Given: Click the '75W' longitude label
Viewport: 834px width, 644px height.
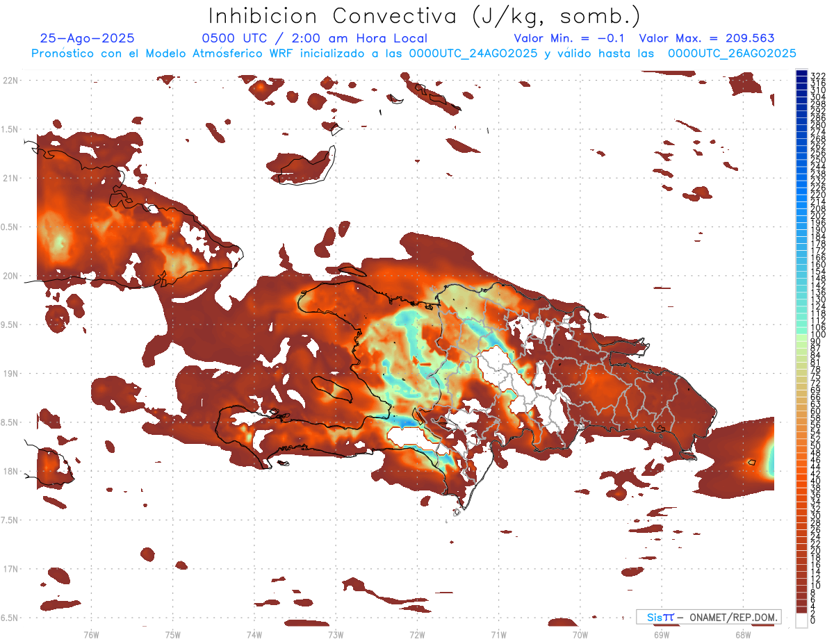Looking at the screenshot, I should [173, 634].
